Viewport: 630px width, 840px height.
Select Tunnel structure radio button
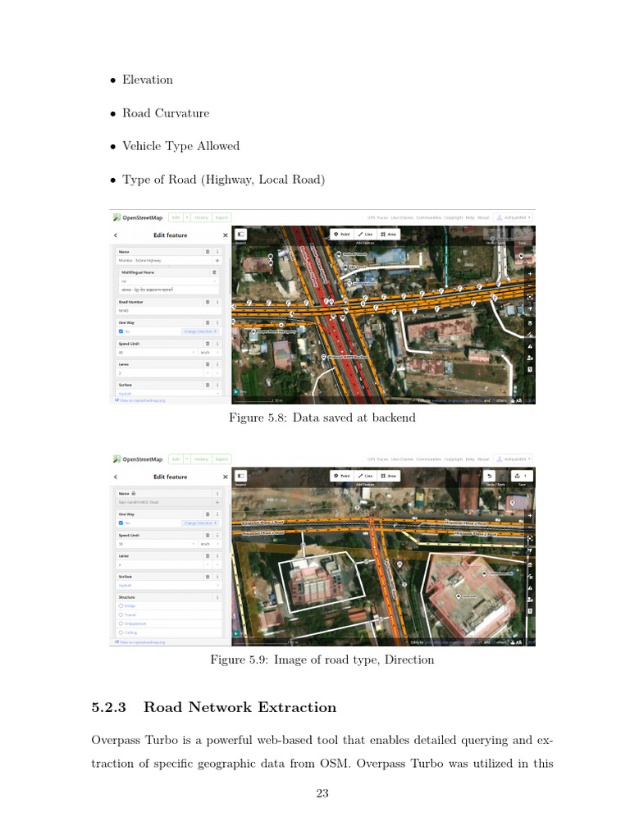[x=121, y=615]
